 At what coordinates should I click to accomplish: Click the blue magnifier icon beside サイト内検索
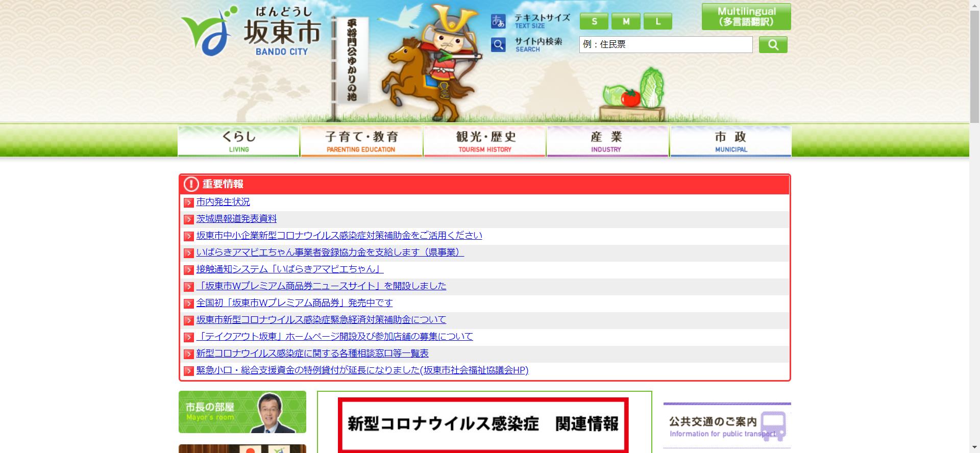point(498,45)
